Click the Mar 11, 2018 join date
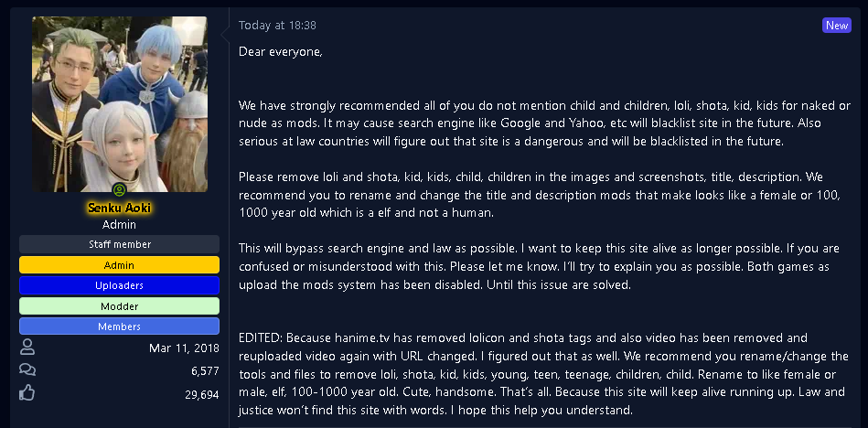Viewport: 868px width, 428px height. pos(184,348)
